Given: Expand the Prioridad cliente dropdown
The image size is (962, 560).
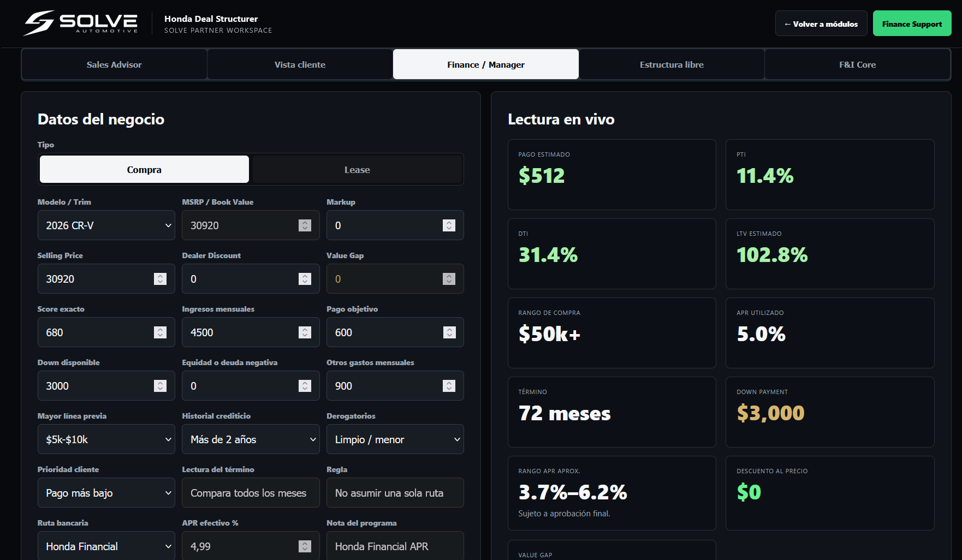Looking at the screenshot, I should tap(106, 493).
